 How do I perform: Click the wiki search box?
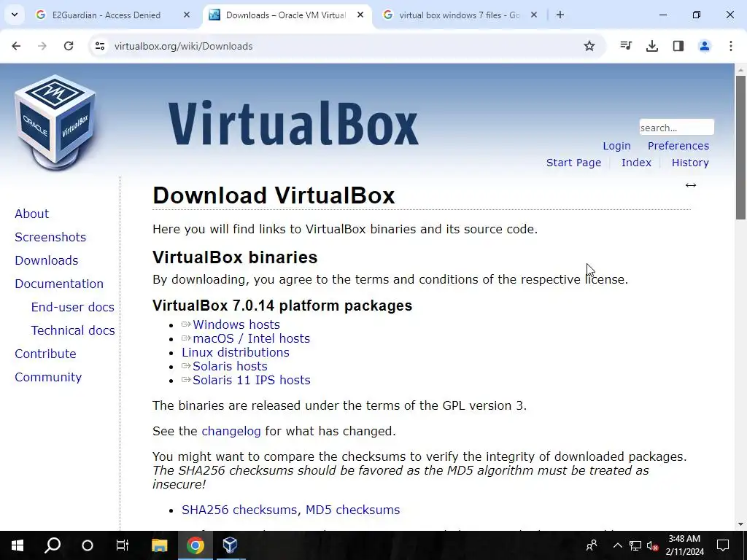[676, 128]
